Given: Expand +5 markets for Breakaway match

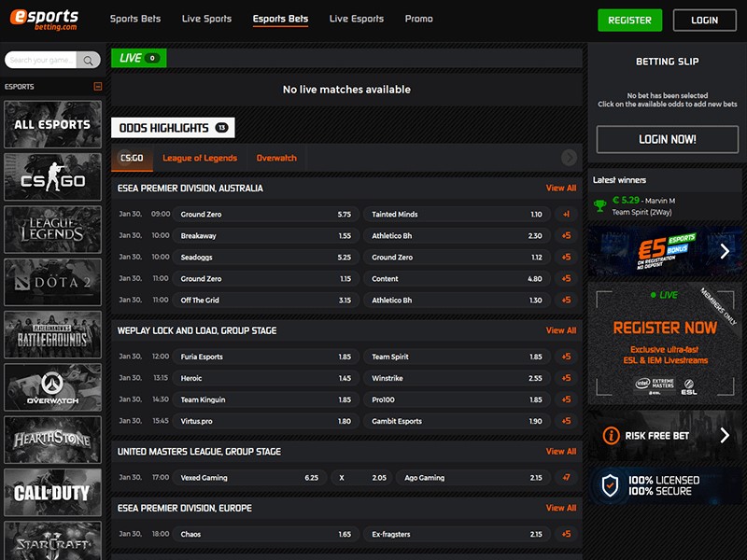Looking at the screenshot, I should pos(566,236).
